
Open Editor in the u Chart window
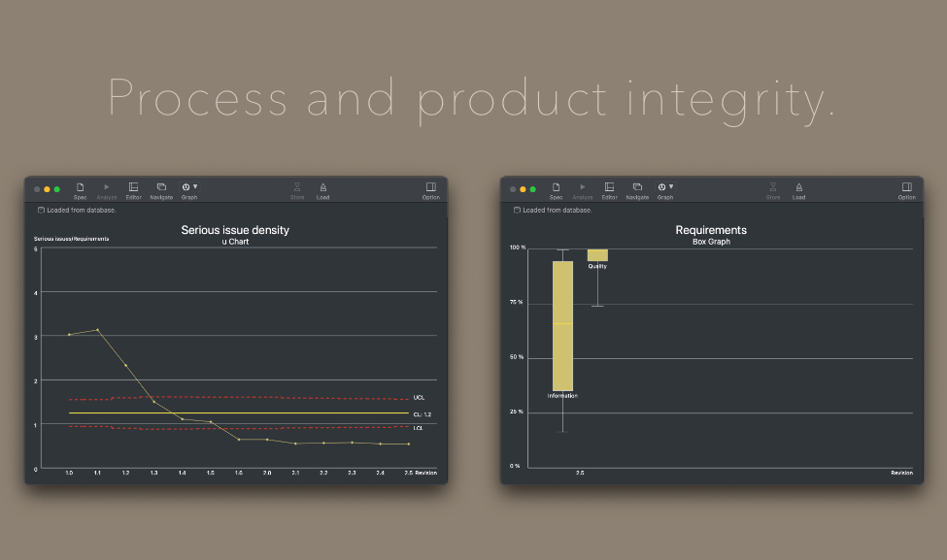[133, 187]
